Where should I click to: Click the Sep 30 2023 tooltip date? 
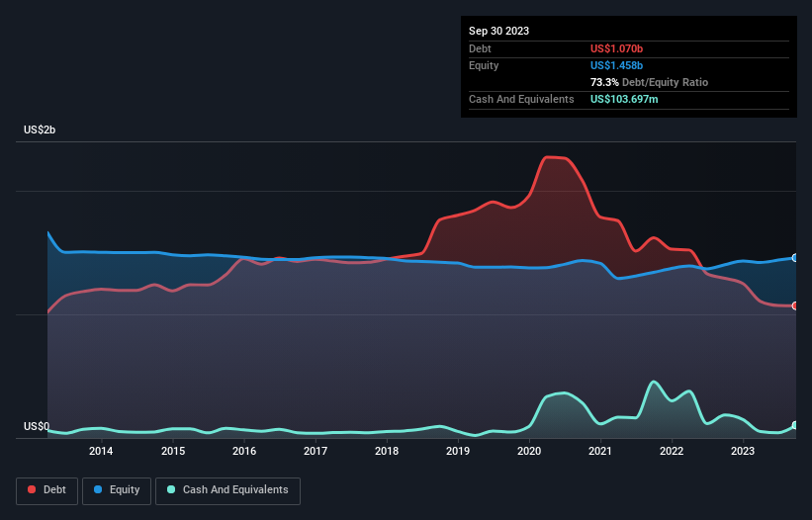point(498,31)
